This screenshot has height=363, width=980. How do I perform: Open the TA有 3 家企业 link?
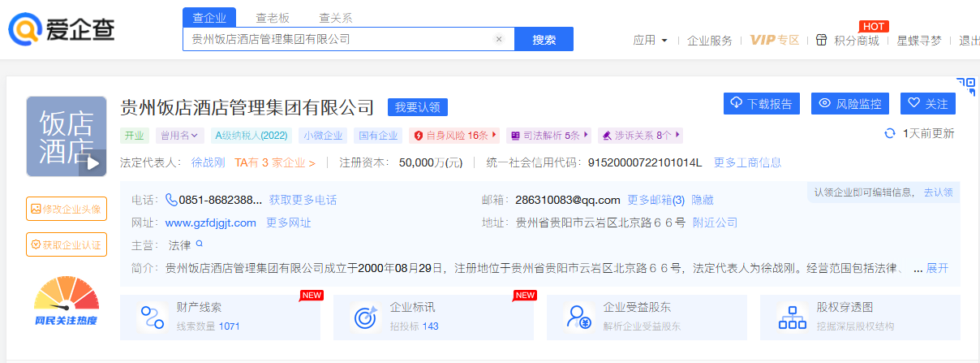tap(275, 162)
